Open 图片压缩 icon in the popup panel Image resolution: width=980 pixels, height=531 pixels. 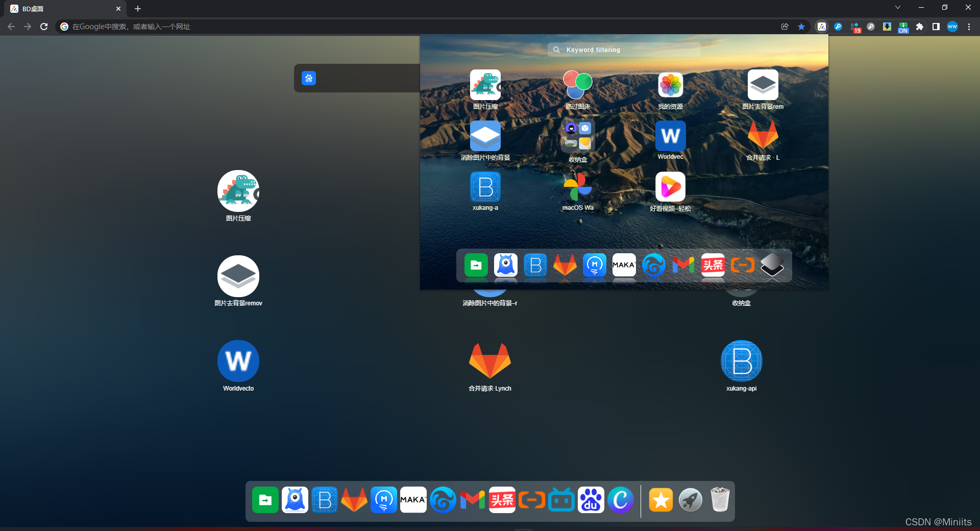point(485,85)
